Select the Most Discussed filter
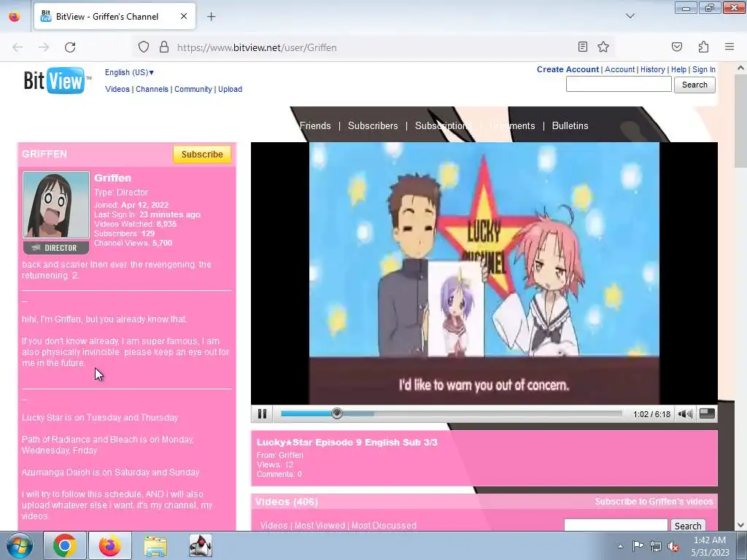Screen dimensions: 747x560 coord(384,525)
